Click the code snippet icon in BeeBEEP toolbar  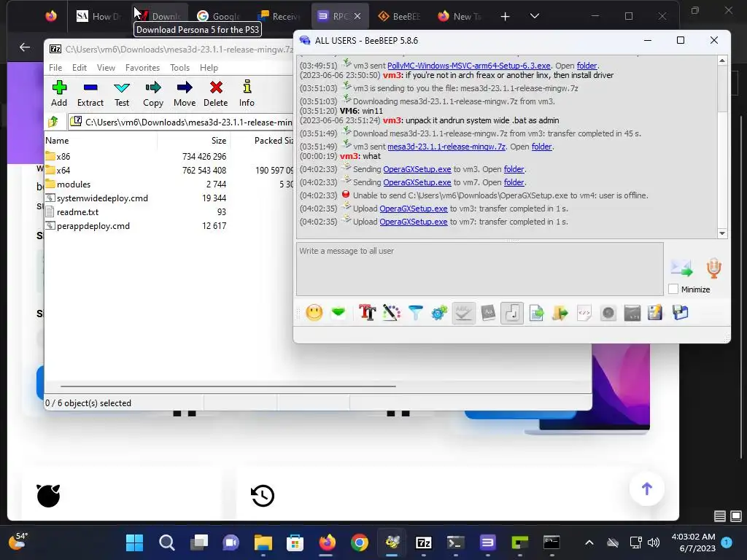(x=584, y=313)
